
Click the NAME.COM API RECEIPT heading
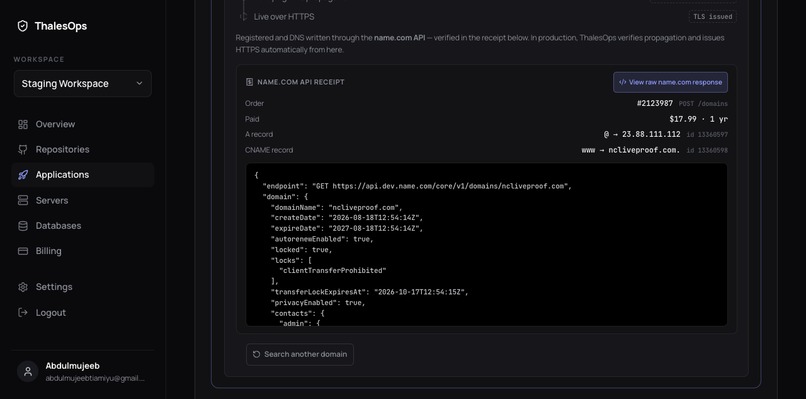point(301,82)
